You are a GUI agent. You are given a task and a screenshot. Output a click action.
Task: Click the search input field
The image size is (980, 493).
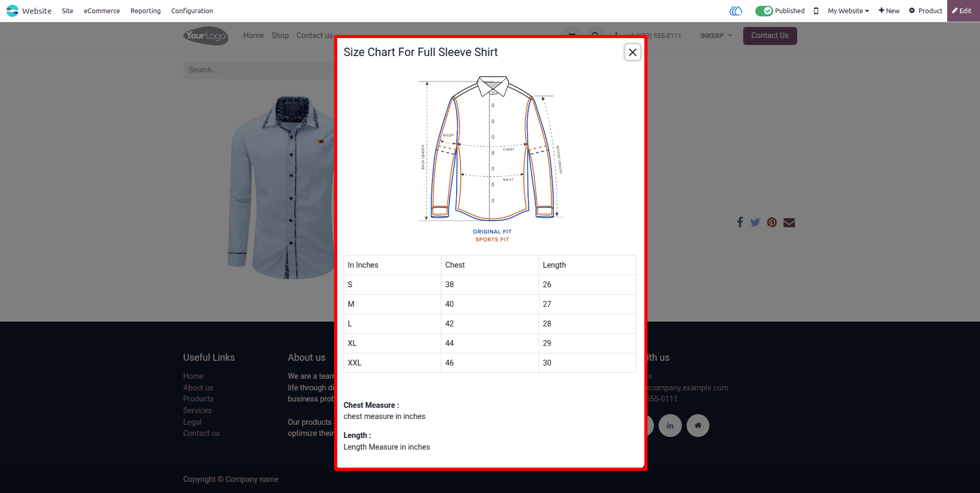pos(259,70)
